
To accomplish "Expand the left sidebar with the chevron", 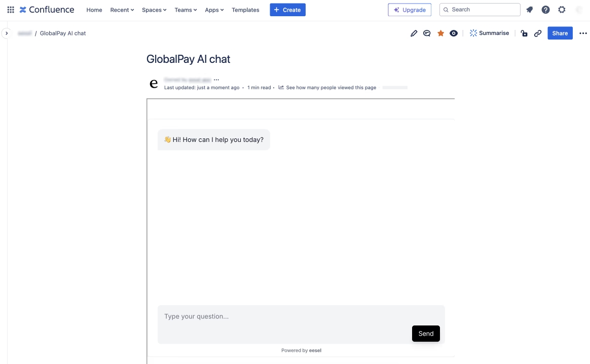I will [x=7, y=33].
